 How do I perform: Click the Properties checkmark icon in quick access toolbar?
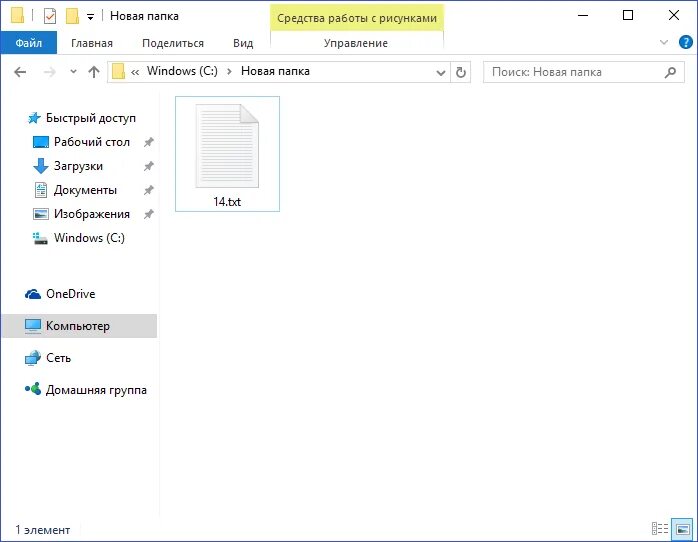[x=50, y=16]
